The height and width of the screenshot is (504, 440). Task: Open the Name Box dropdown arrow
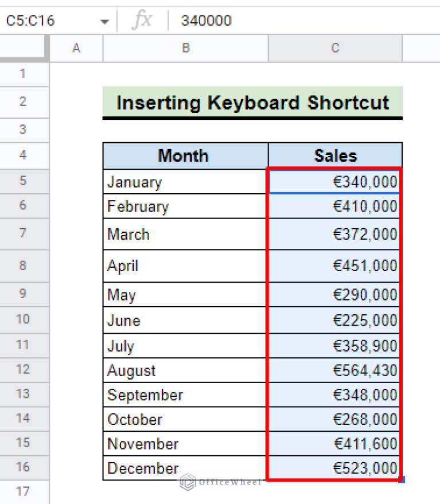pos(105,21)
